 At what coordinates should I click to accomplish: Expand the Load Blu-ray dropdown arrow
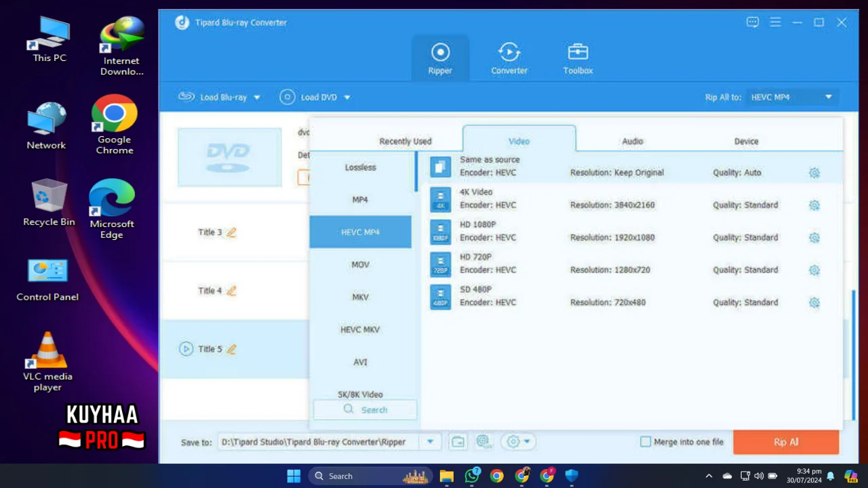pyautogui.click(x=257, y=98)
